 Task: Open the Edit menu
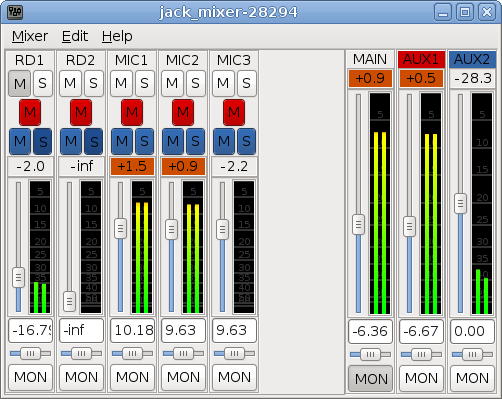[75, 36]
